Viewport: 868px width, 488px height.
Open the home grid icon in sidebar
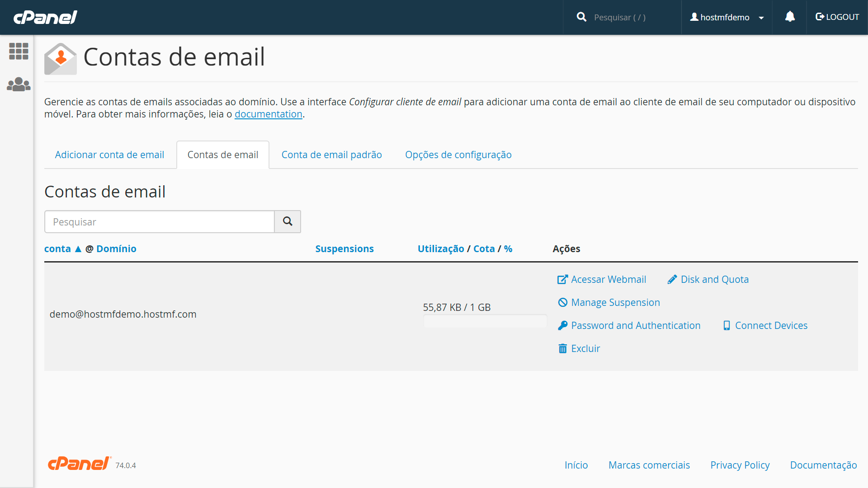point(19,51)
